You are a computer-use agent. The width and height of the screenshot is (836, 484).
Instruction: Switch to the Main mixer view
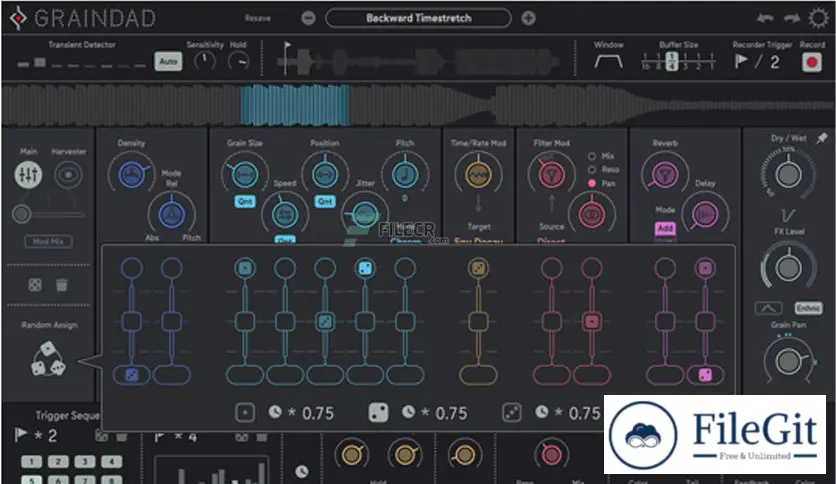pos(28,174)
